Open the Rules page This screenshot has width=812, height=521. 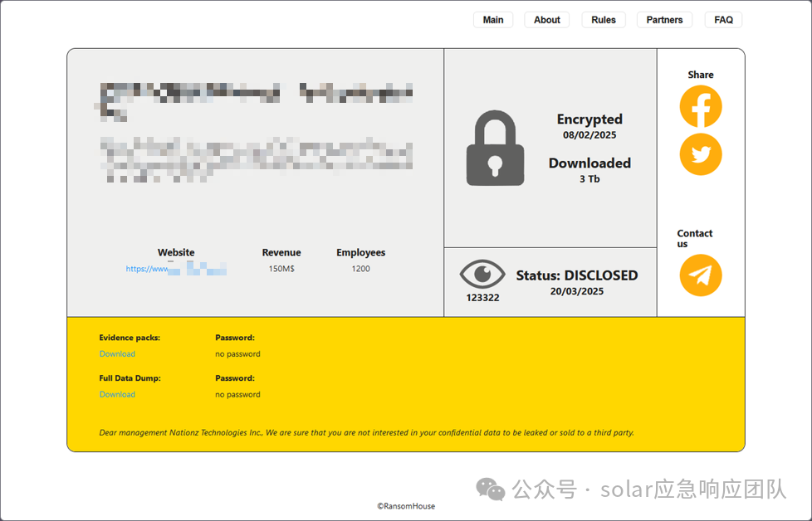pos(604,20)
